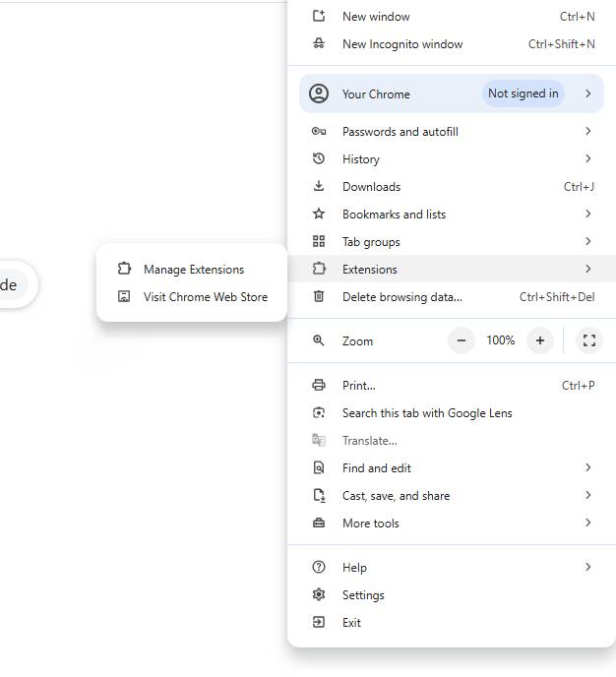Select New window menu item
The image size is (616, 677).
point(452,17)
